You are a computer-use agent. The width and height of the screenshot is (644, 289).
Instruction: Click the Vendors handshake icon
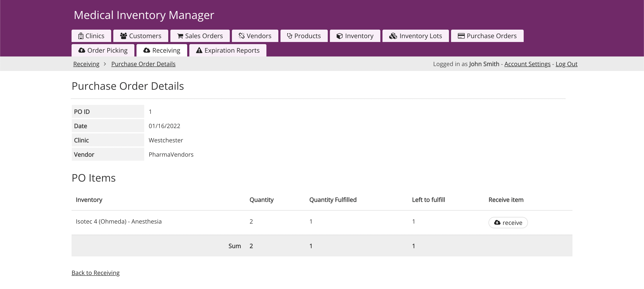coord(241,36)
